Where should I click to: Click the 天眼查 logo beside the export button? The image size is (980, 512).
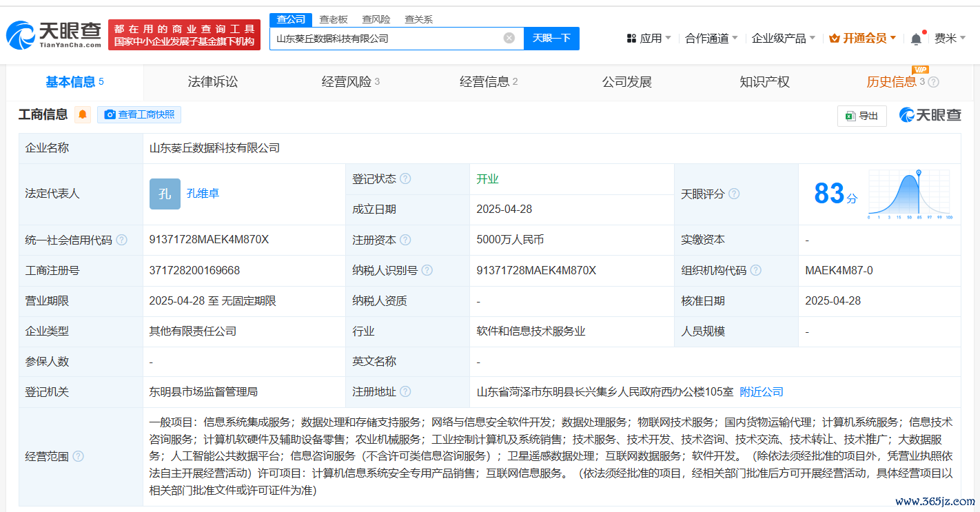click(930, 115)
